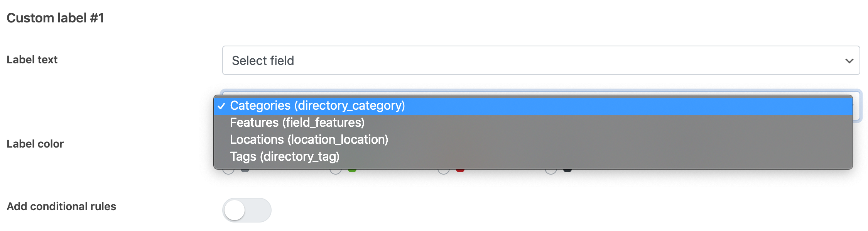This screenshot has height=231, width=868.
Task: Click the chevron arrow of Select field
Action: [849, 61]
